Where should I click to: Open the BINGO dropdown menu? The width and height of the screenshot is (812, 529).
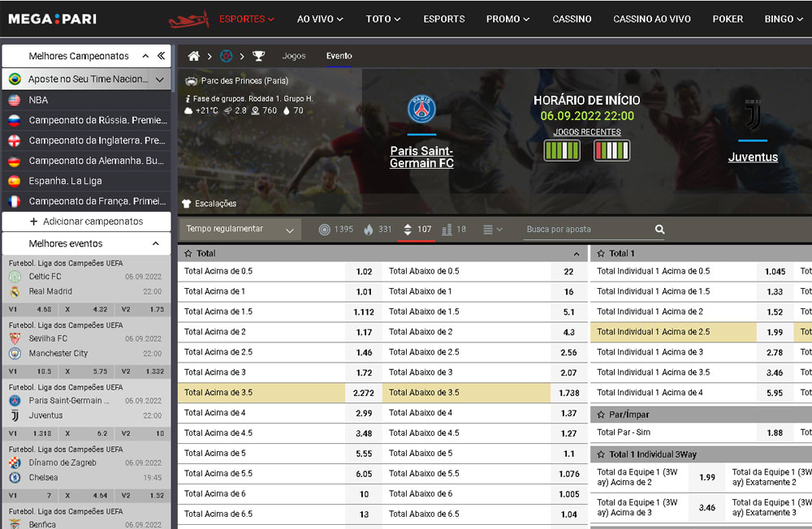point(784,19)
